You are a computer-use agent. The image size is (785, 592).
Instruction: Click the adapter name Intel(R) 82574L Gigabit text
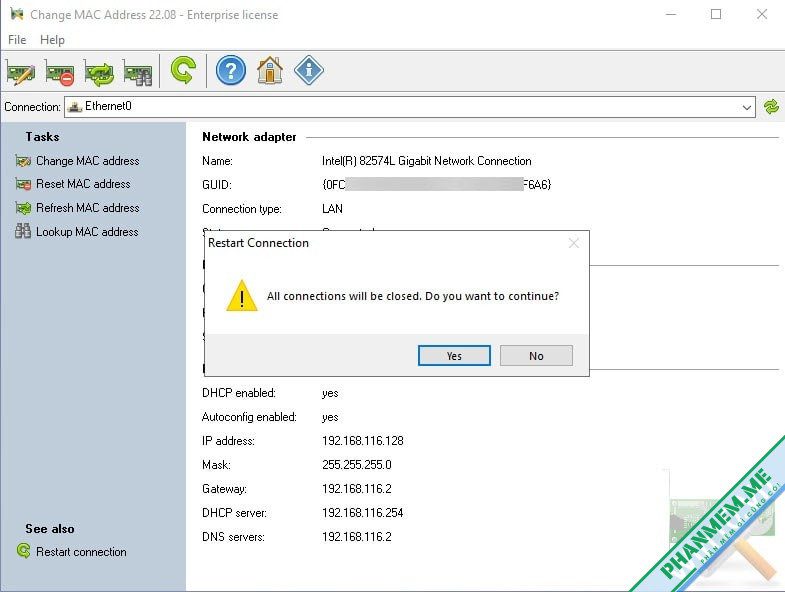(x=427, y=161)
